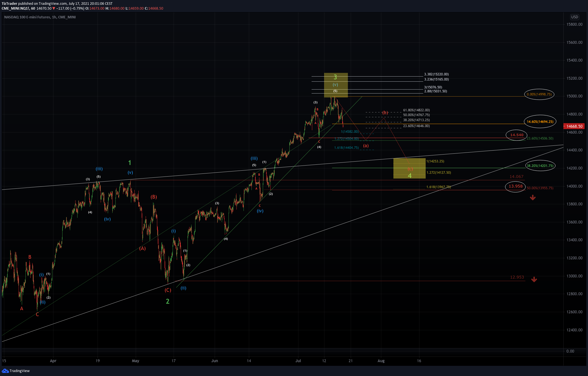Click the 12400.00 price axis label
The image size is (588, 376).
pos(574,330)
